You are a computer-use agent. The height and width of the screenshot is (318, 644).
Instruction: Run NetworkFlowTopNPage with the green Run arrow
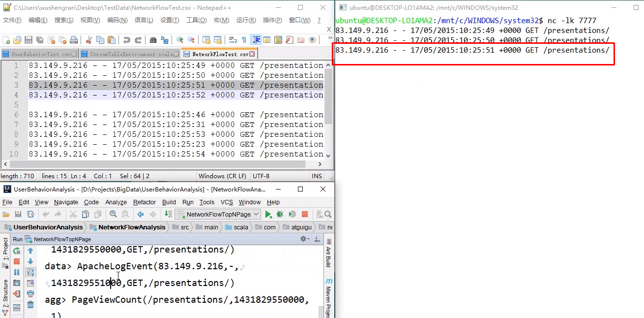(x=268, y=214)
